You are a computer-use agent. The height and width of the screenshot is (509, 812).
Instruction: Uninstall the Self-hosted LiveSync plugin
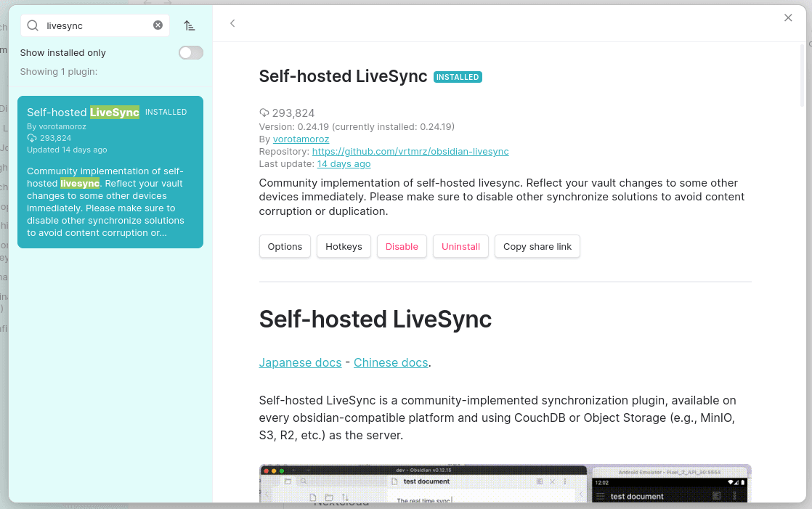click(461, 246)
